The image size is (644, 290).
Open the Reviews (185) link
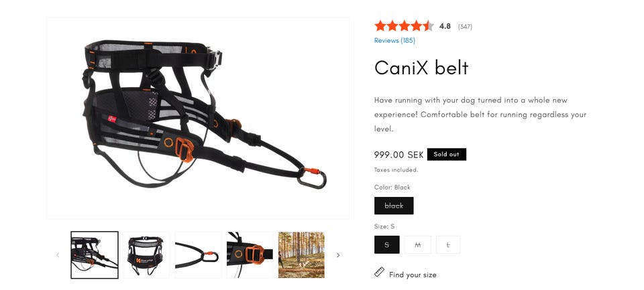394,41
